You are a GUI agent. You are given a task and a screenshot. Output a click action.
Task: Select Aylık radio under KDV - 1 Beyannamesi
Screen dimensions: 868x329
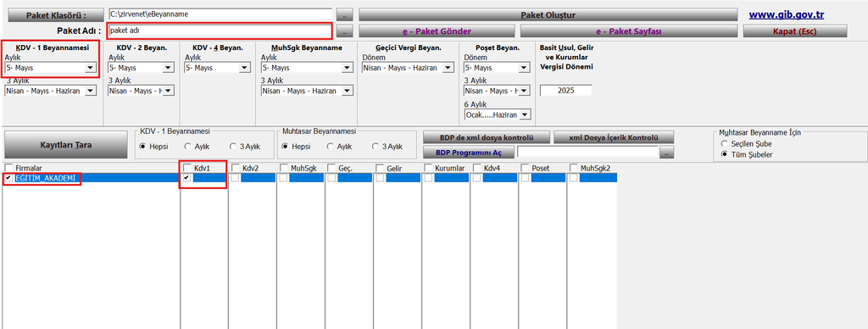pyautogui.click(x=188, y=146)
